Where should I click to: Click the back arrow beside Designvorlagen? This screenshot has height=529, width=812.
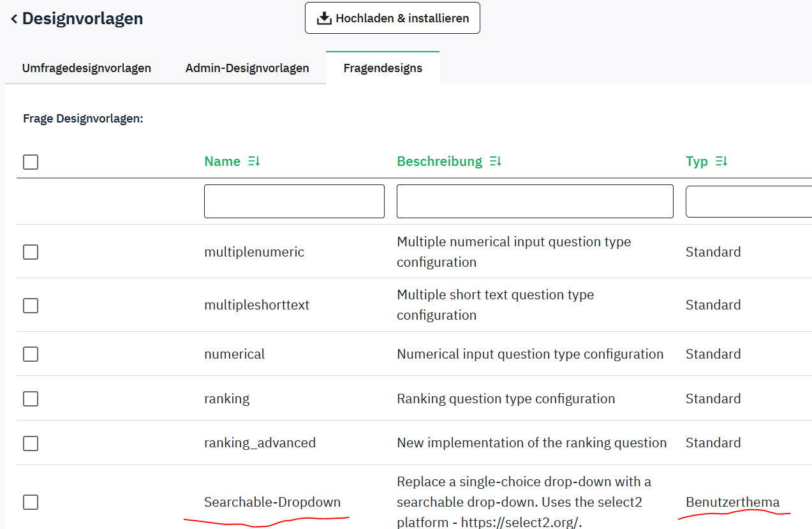(x=14, y=19)
